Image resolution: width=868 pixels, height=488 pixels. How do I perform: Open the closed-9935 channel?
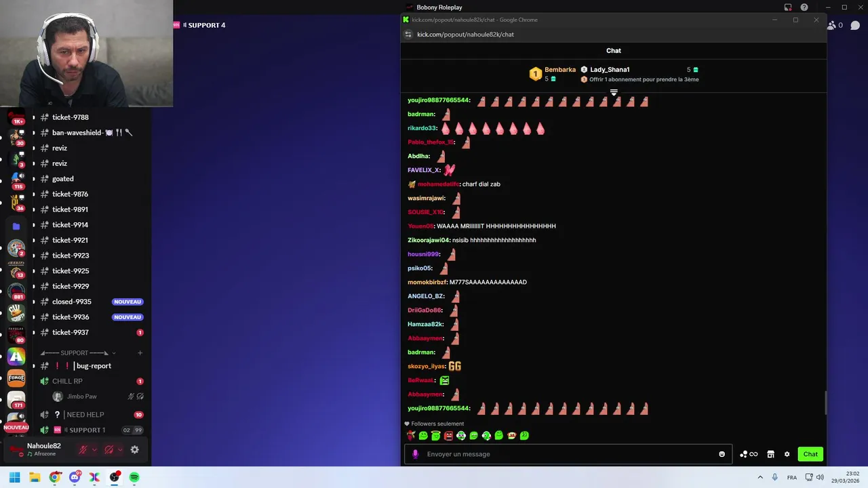[92, 302]
